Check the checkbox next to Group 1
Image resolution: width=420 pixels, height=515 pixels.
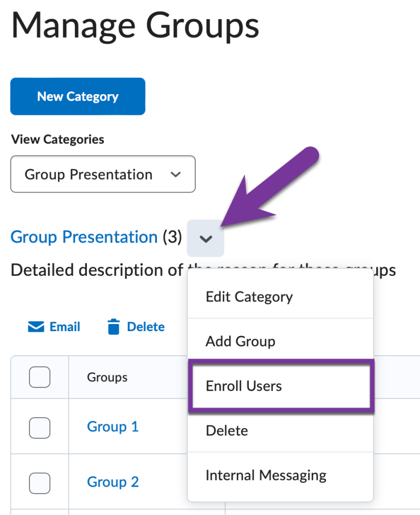pyautogui.click(x=39, y=429)
